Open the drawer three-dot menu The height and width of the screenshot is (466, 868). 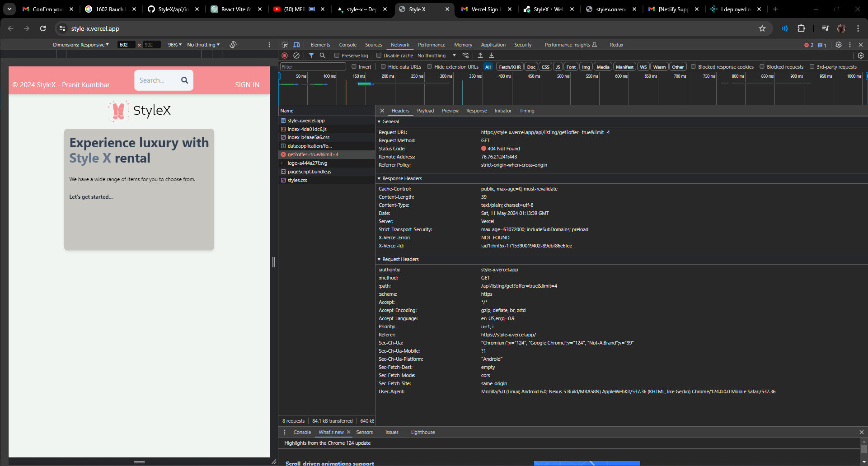(x=285, y=432)
